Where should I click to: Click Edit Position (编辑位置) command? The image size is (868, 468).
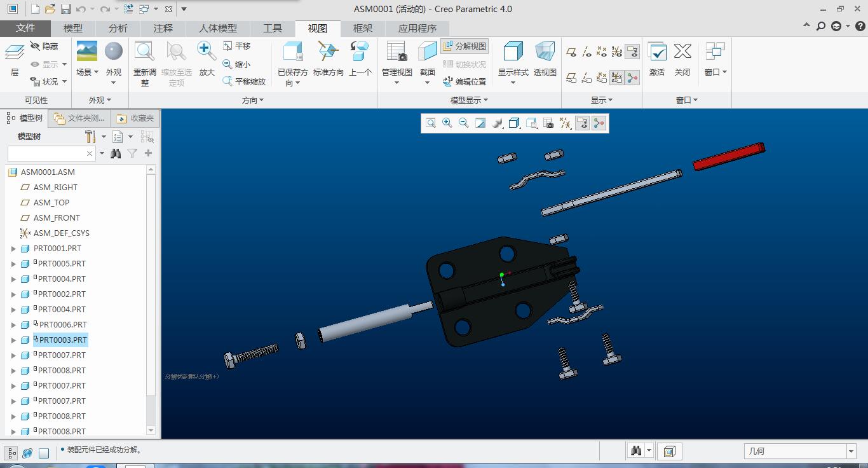tap(465, 82)
